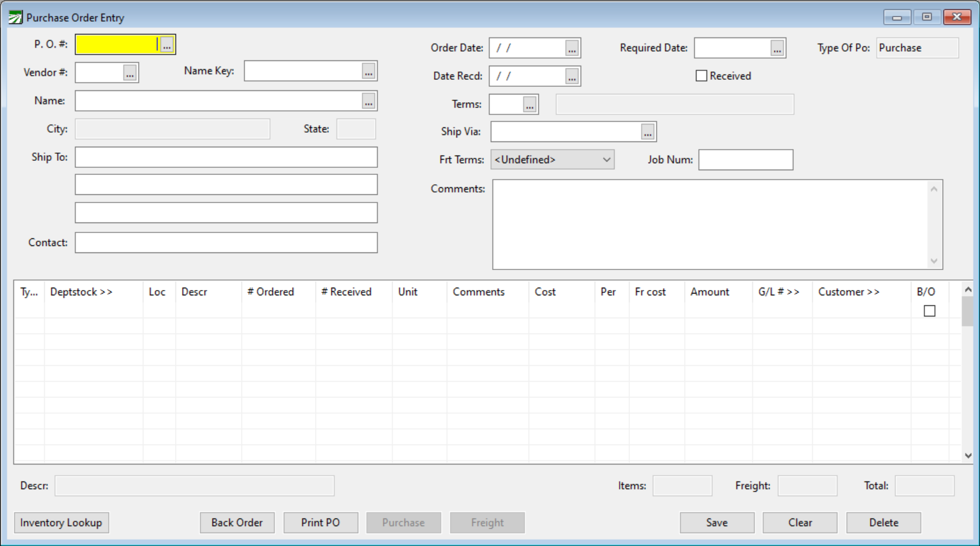Open the Terms lookup ellipsis button

[x=530, y=105]
